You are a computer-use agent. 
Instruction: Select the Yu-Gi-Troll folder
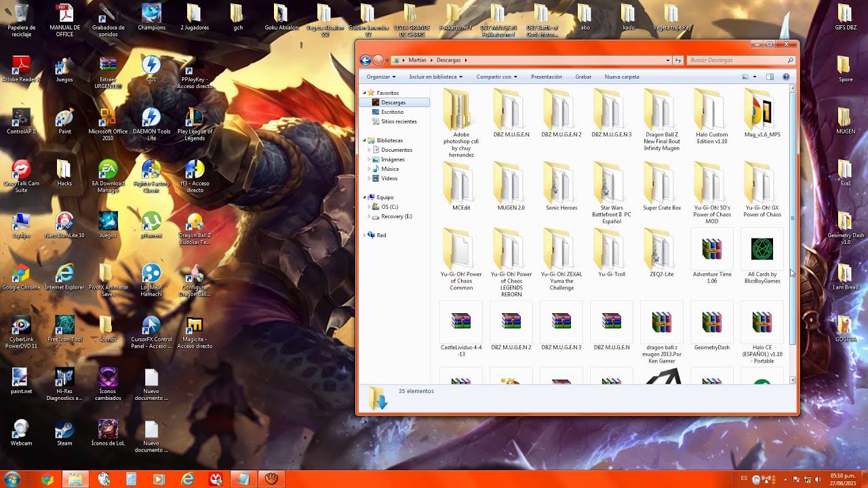612,253
